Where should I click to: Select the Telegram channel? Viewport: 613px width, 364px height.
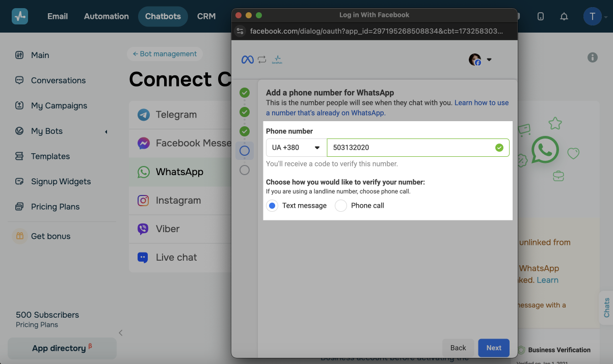180,115
